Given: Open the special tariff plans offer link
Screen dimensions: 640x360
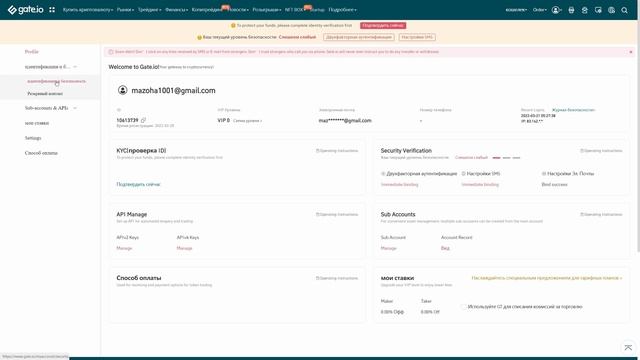Looking at the screenshot, I should point(547,278).
